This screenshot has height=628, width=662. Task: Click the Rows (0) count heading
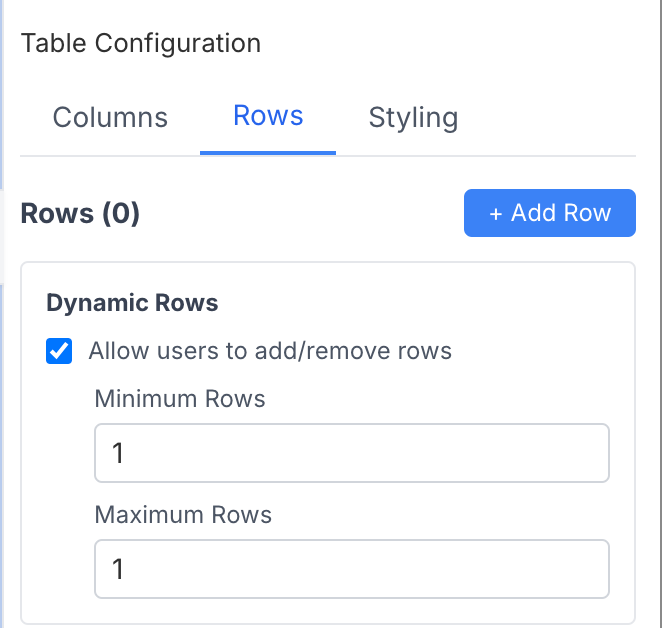[80, 213]
